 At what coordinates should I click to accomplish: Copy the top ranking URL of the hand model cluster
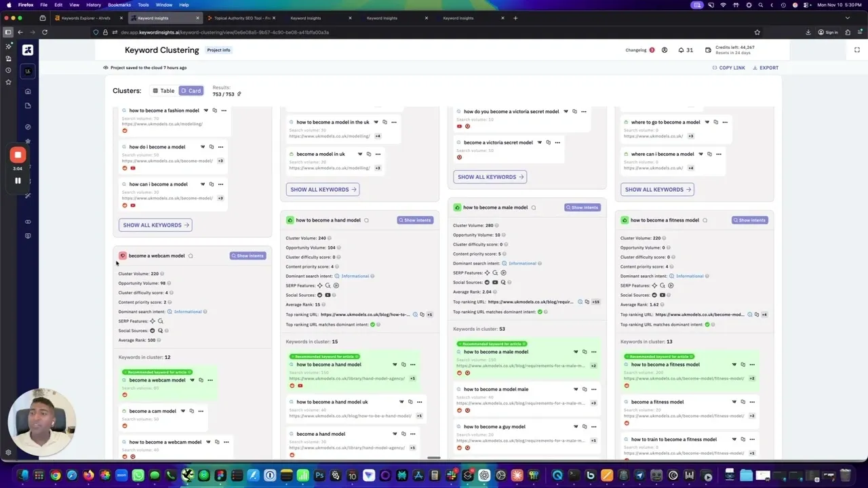[422, 314]
